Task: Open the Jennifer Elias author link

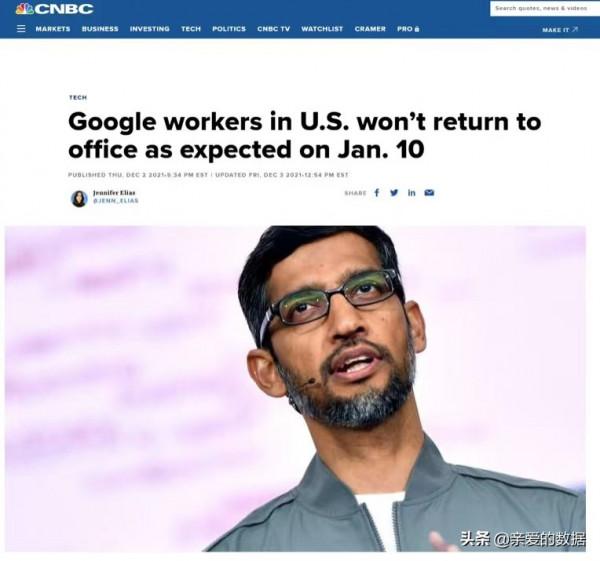Action: (114, 193)
